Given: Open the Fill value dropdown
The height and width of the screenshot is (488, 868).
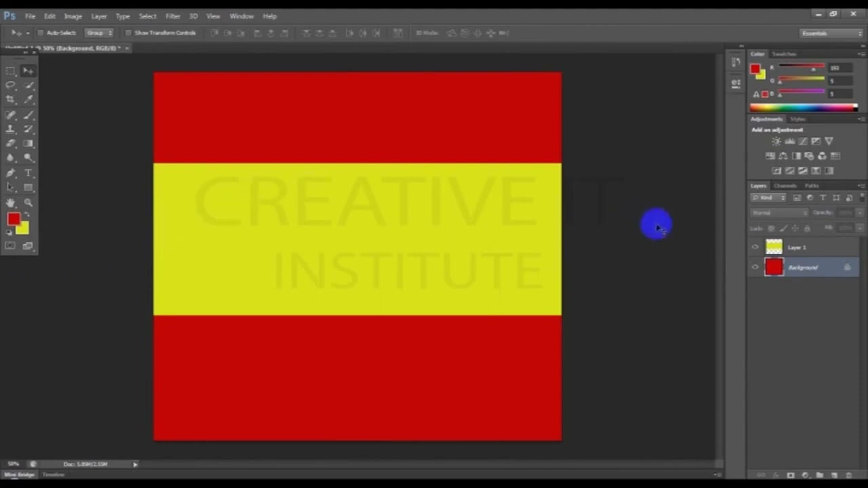Looking at the screenshot, I should 859,228.
